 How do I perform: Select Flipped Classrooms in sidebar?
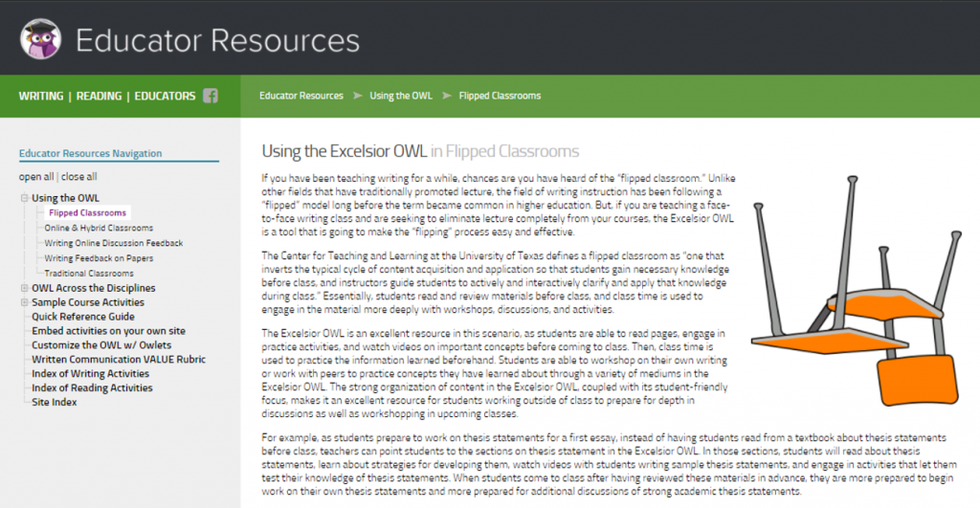pyautogui.click(x=87, y=213)
